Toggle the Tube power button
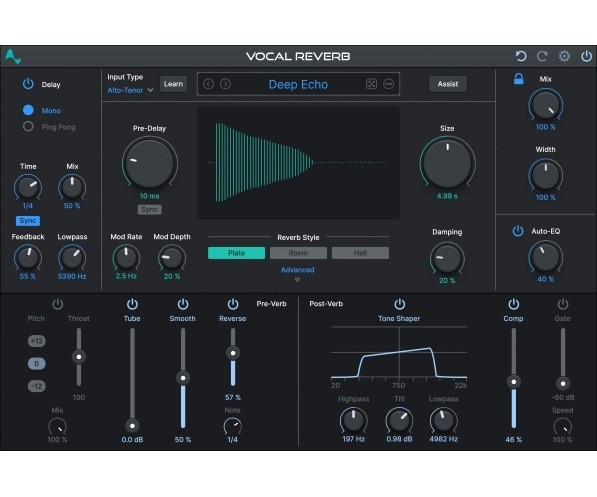This screenshot has width=597, height=497. pos(132,304)
